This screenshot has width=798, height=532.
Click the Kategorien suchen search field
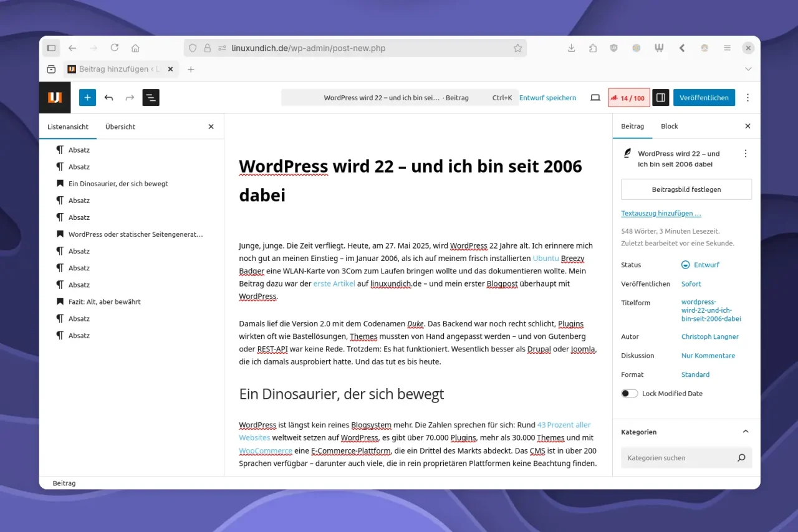[680, 458]
